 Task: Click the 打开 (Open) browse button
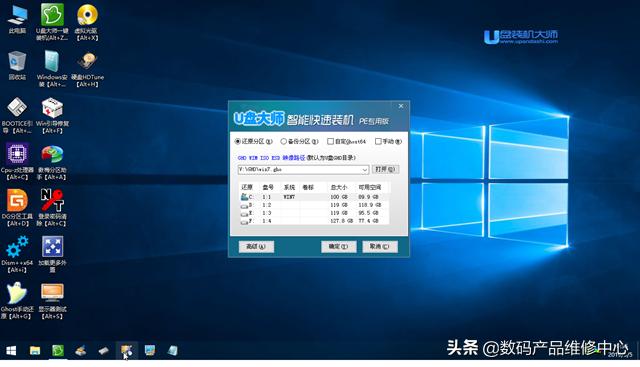pos(385,169)
